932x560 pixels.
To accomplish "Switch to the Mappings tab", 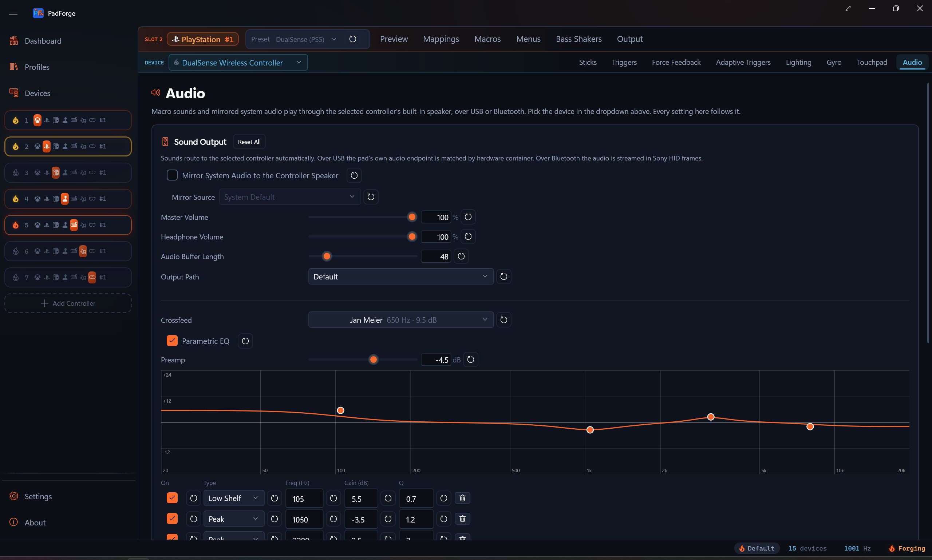I will (441, 39).
